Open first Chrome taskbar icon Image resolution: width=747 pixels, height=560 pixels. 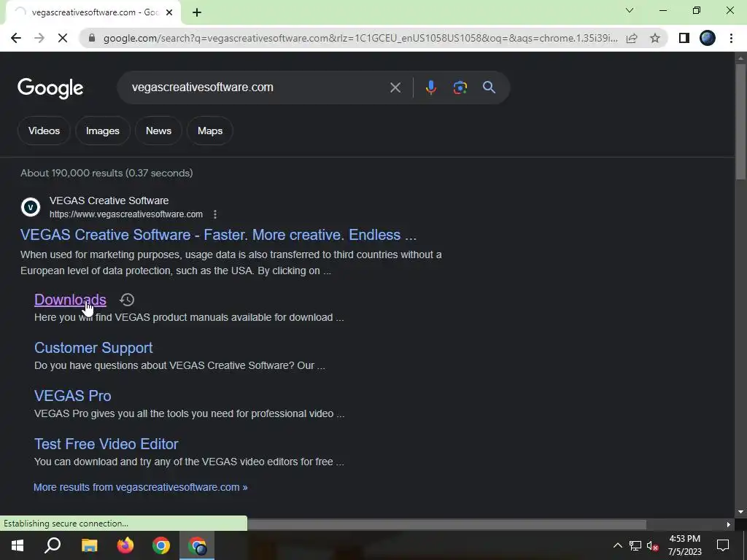pyautogui.click(x=161, y=545)
